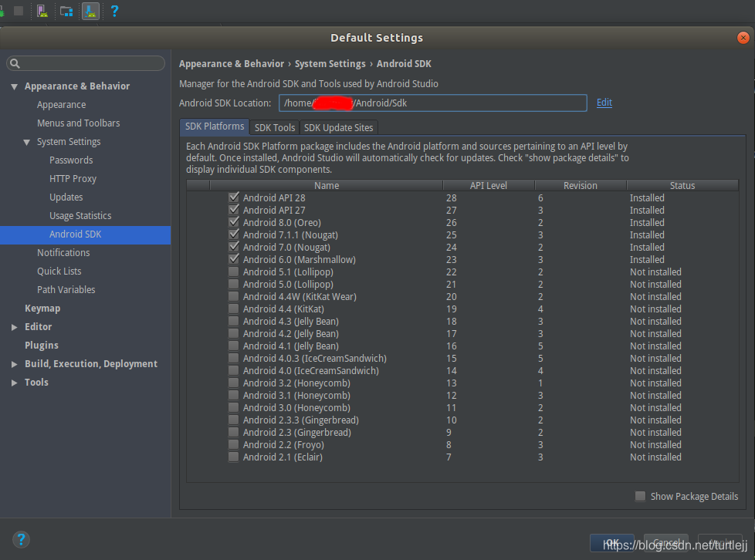Check Android 5.1 (Lollipop) checkbox
Image resolution: width=755 pixels, height=560 pixels.
point(234,272)
